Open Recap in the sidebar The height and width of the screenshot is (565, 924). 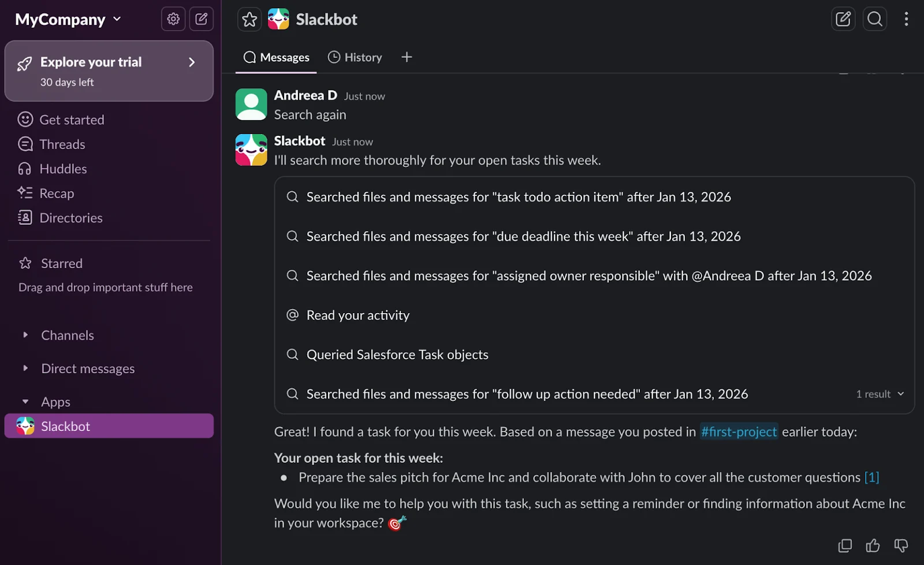pyautogui.click(x=57, y=194)
